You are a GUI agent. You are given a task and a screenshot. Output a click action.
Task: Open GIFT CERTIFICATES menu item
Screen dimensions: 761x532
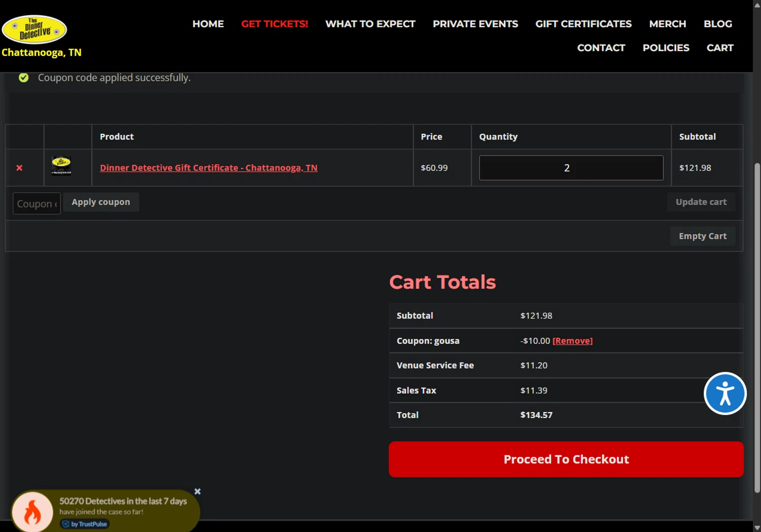583,24
